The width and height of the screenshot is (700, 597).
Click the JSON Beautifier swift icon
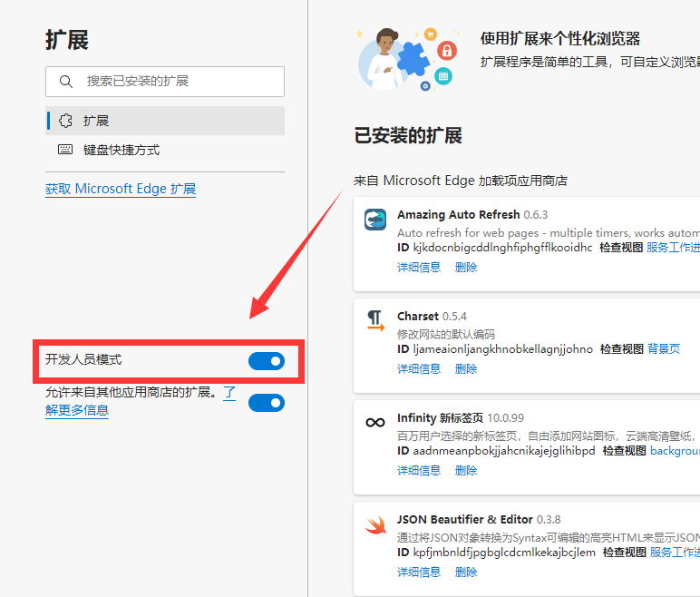(375, 525)
